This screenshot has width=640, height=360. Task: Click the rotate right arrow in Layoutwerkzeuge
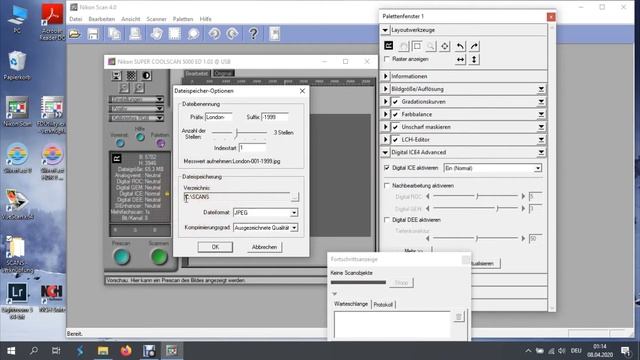[x=474, y=46]
